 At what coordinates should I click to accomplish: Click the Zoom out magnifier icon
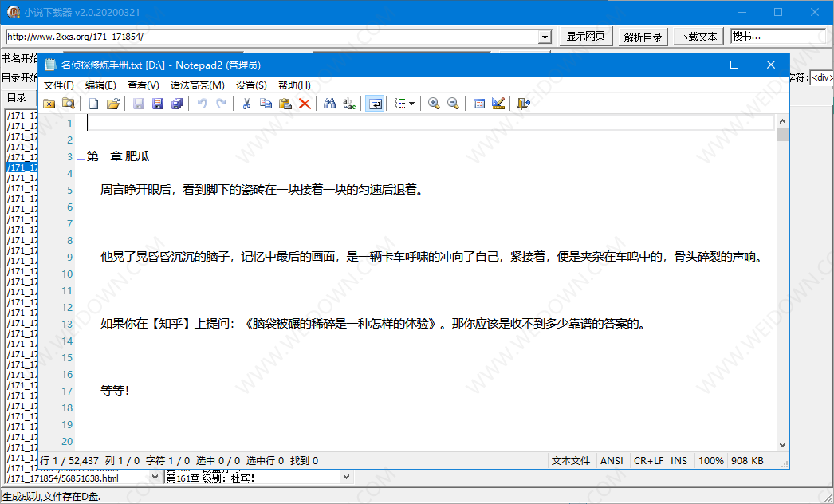(x=453, y=104)
